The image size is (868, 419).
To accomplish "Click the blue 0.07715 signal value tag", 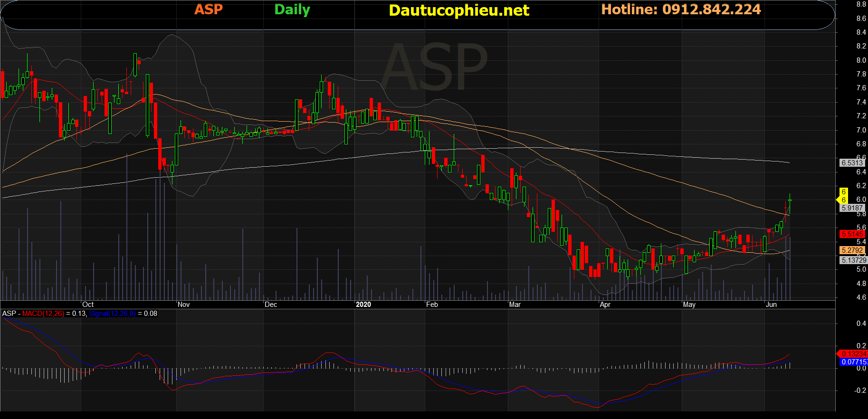I will click(x=853, y=362).
